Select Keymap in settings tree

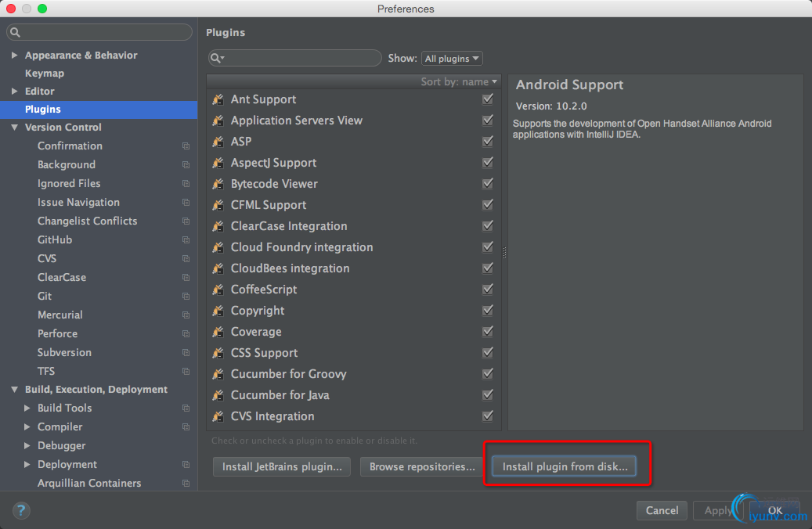tap(45, 73)
